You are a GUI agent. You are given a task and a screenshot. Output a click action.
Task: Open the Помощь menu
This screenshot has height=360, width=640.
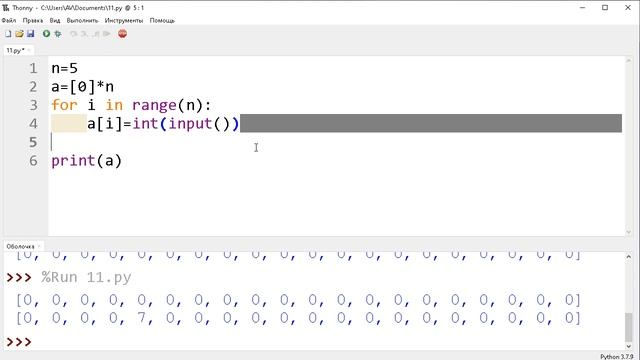click(x=162, y=20)
